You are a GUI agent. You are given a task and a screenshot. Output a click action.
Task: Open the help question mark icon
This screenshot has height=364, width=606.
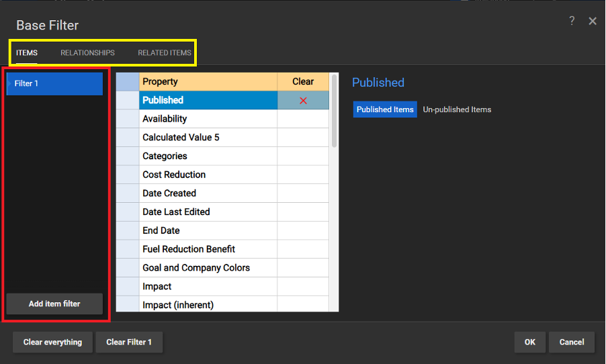[x=572, y=21]
